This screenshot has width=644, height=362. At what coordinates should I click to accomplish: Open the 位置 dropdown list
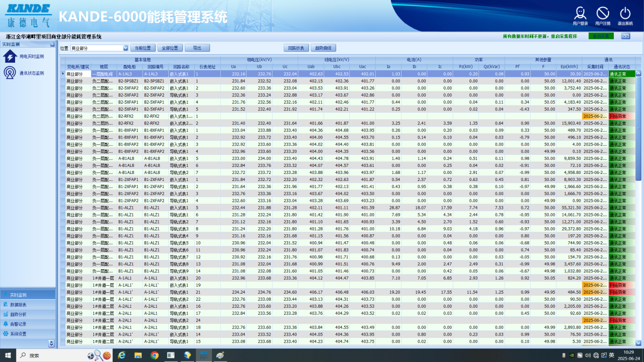[x=125, y=48]
